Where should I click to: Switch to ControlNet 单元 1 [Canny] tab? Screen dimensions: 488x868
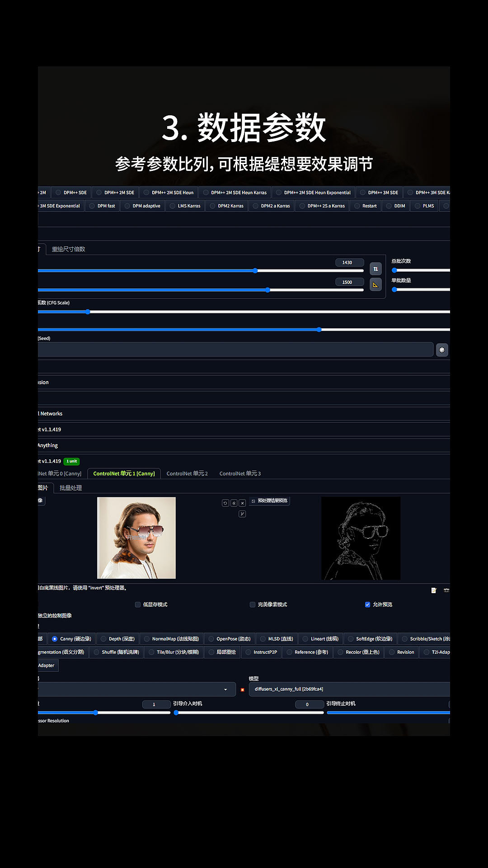[x=124, y=473]
